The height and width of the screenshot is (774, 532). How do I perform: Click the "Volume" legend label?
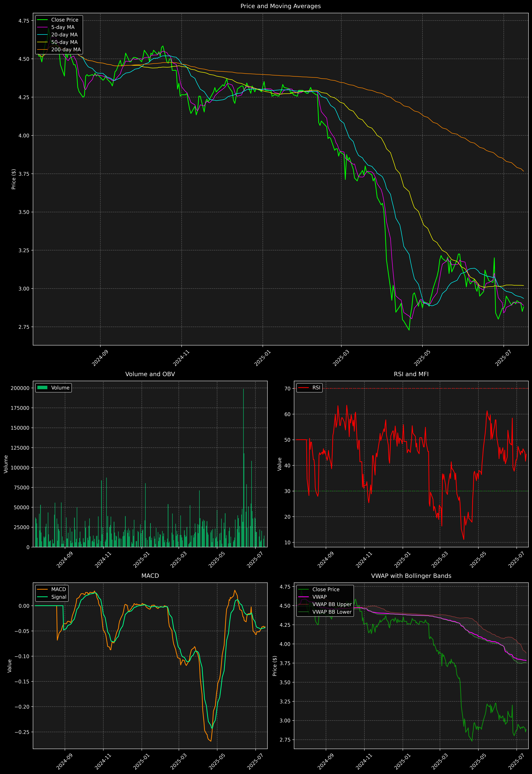click(60, 388)
